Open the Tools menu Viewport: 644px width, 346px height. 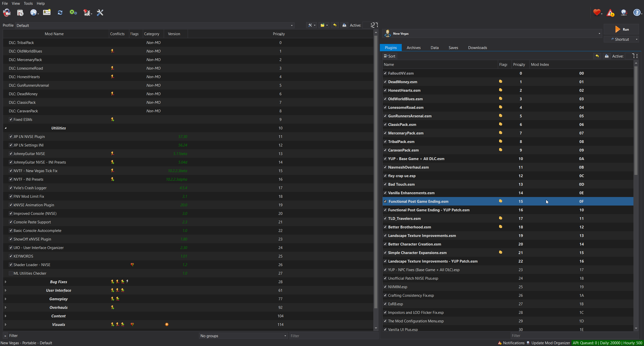coord(28,4)
